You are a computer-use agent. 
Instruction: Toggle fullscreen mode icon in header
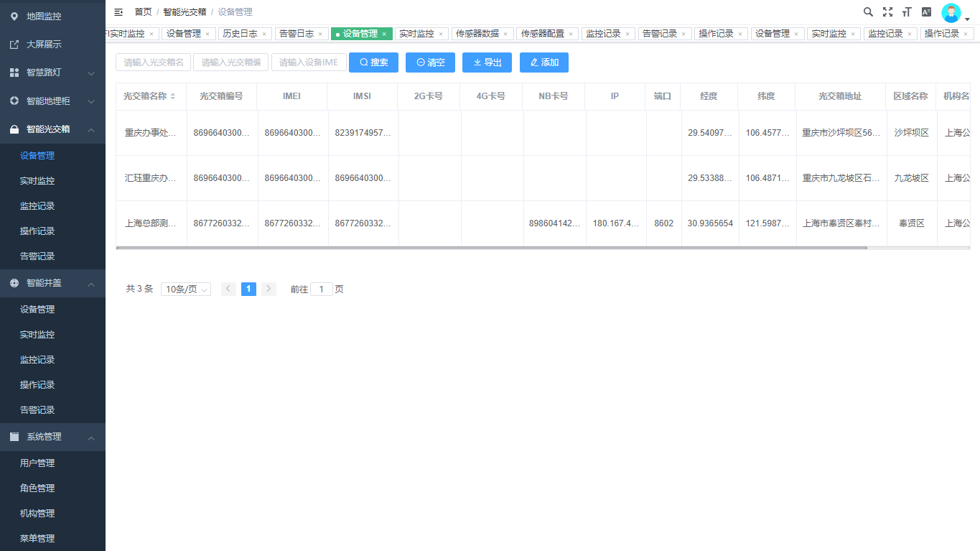tap(887, 12)
